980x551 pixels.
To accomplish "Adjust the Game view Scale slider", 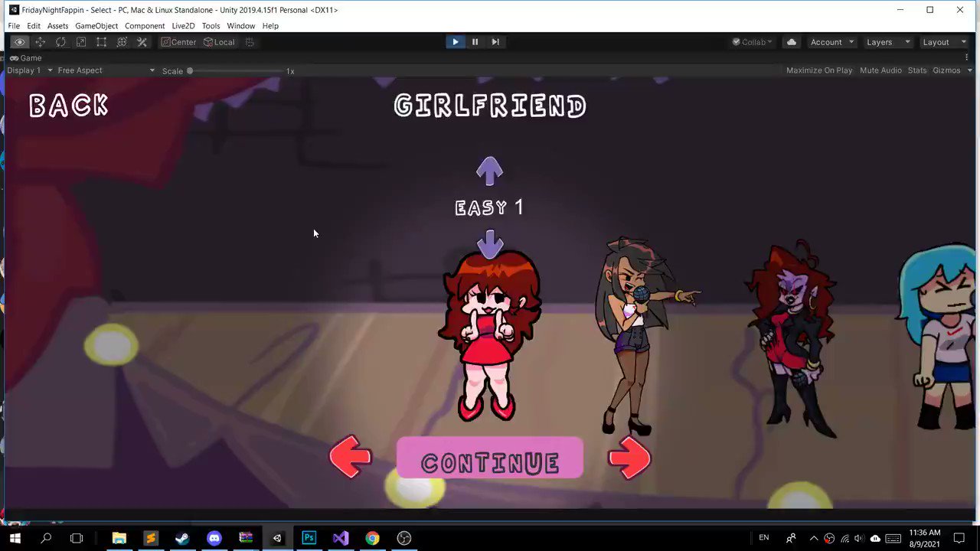I will [x=235, y=71].
